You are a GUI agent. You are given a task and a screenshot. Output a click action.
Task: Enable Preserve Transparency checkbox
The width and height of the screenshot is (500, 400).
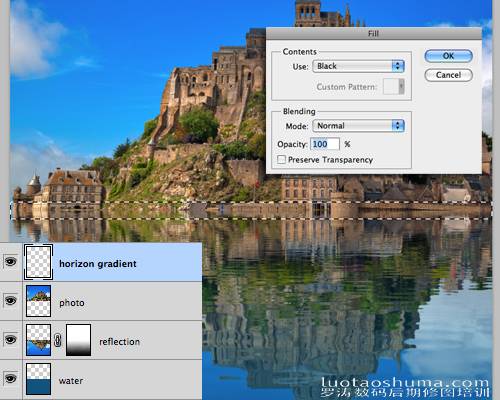[281, 159]
